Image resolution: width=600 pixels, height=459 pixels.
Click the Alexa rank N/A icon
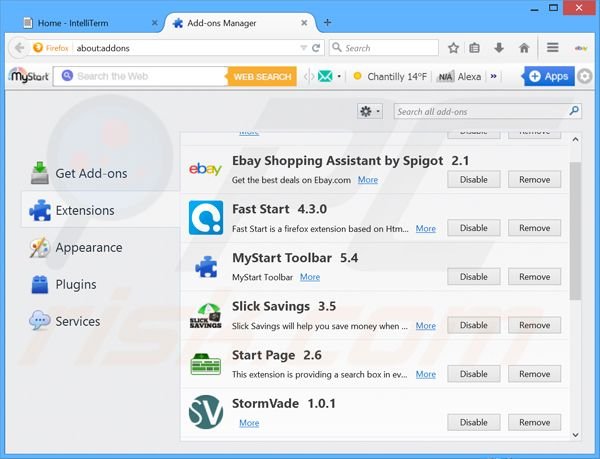coord(445,76)
